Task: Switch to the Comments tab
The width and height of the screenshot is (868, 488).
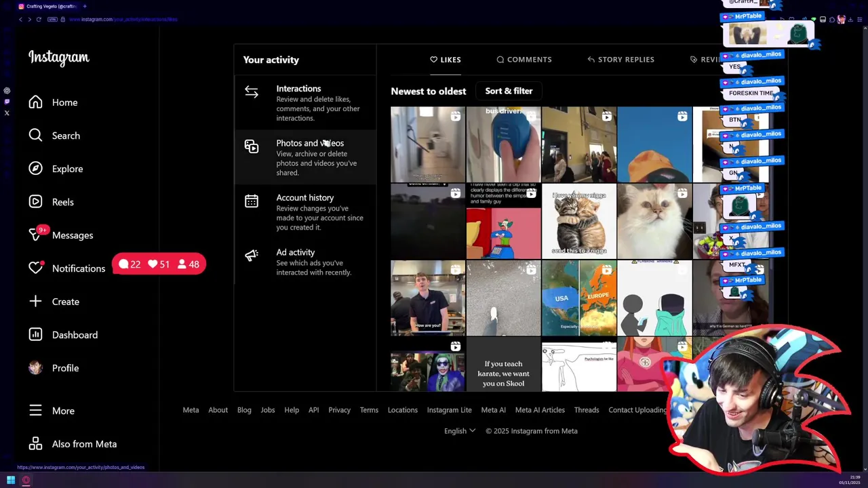Action: pos(524,60)
